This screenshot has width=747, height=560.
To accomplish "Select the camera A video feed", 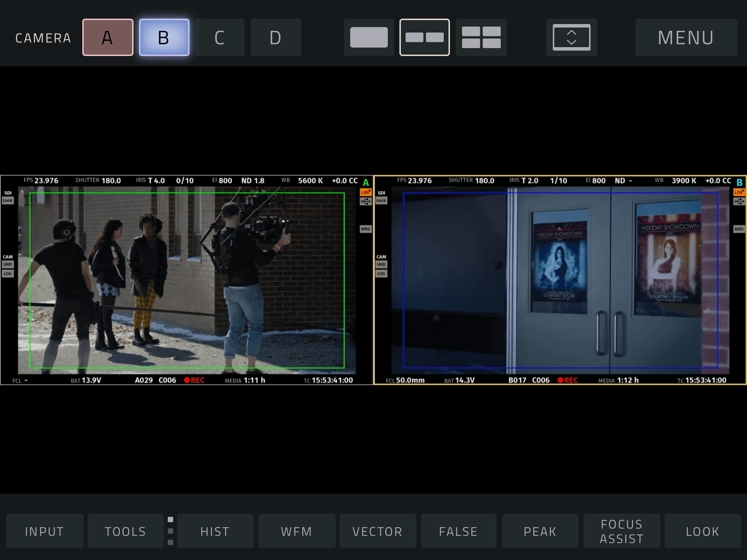I will click(x=187, y=280).
